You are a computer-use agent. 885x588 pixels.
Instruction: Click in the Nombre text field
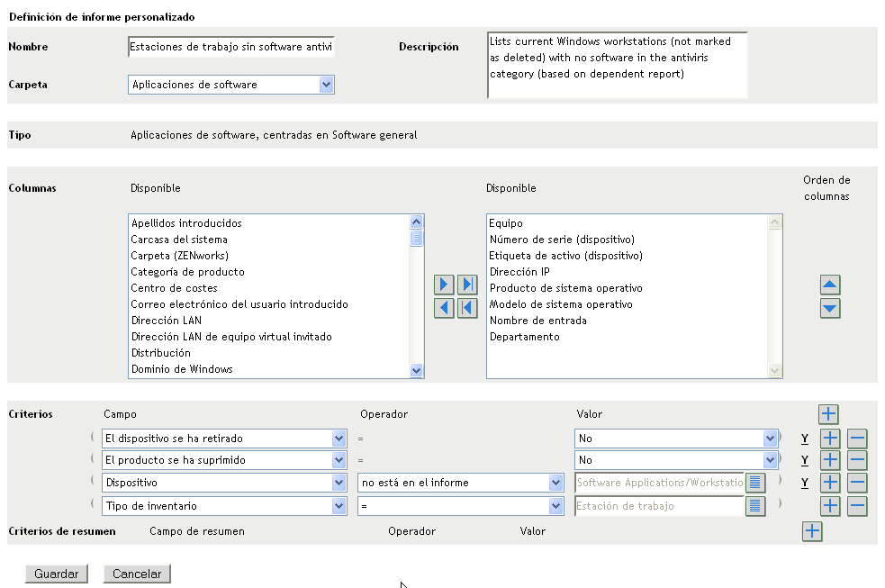[x=231, y=47]
